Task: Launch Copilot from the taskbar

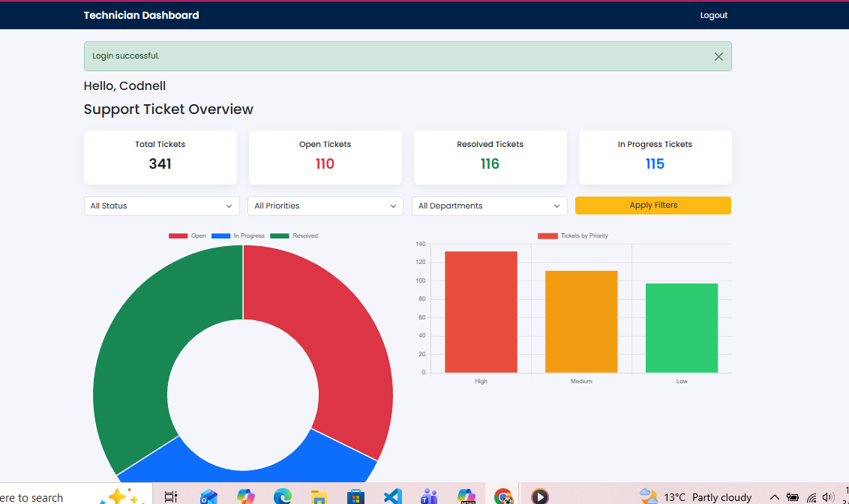Action: [246, 496]
